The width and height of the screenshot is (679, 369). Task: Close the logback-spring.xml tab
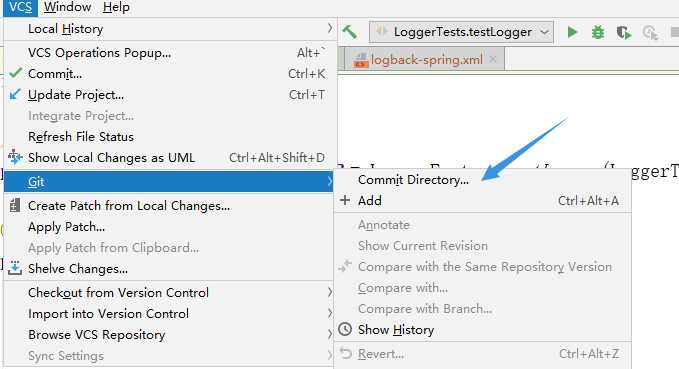tap(493, 59)
